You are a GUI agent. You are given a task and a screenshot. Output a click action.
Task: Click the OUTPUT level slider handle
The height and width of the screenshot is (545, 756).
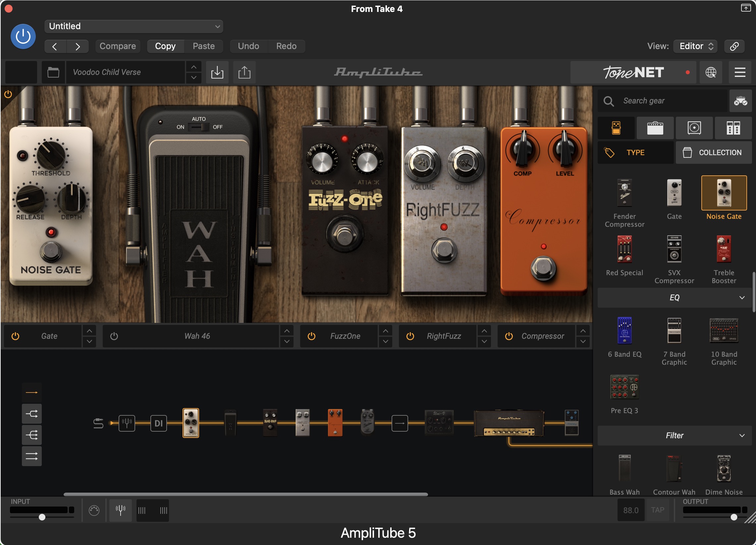[734, 517]
